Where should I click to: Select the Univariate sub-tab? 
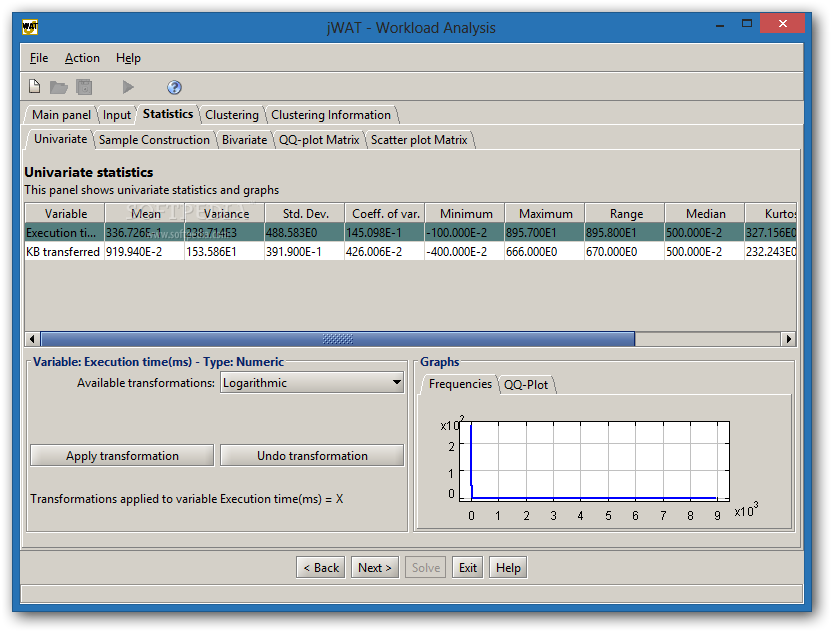(x=60, y=139)
